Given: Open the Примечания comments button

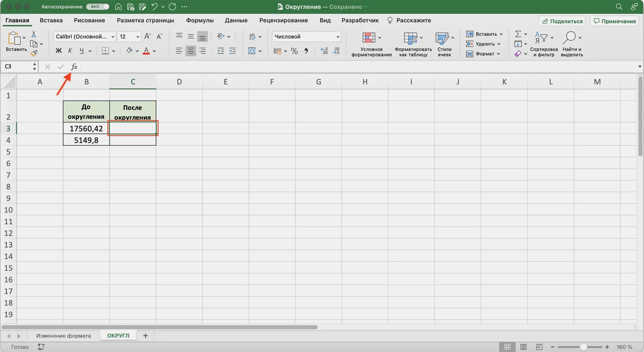Looking at the screenshot, I should pos(614,21).
